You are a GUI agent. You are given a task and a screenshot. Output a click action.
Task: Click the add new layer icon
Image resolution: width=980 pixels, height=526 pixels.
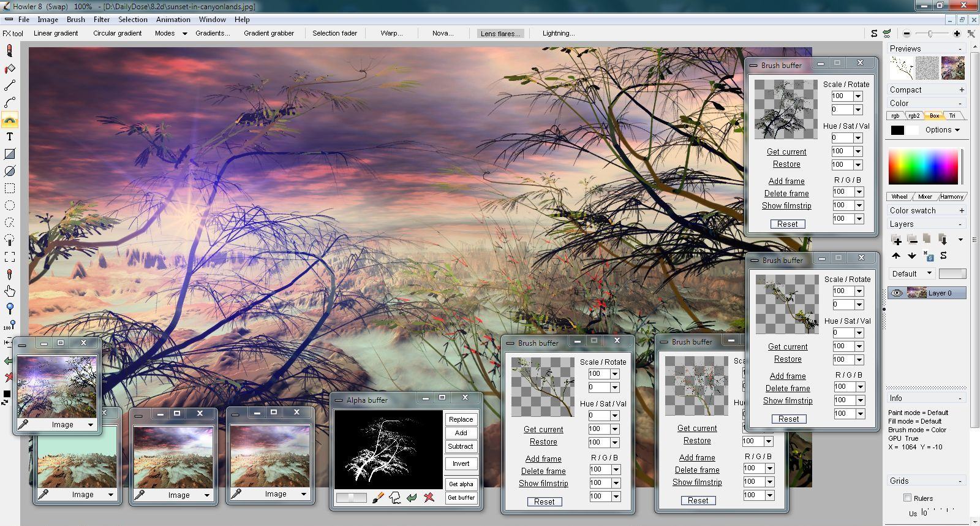897,240
